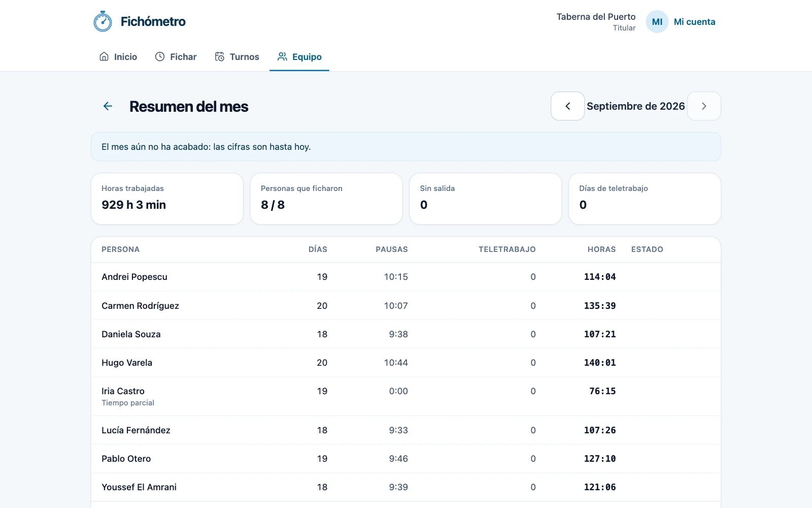Click the Personas que ficharon 8 / 8 card

point(326,199)
